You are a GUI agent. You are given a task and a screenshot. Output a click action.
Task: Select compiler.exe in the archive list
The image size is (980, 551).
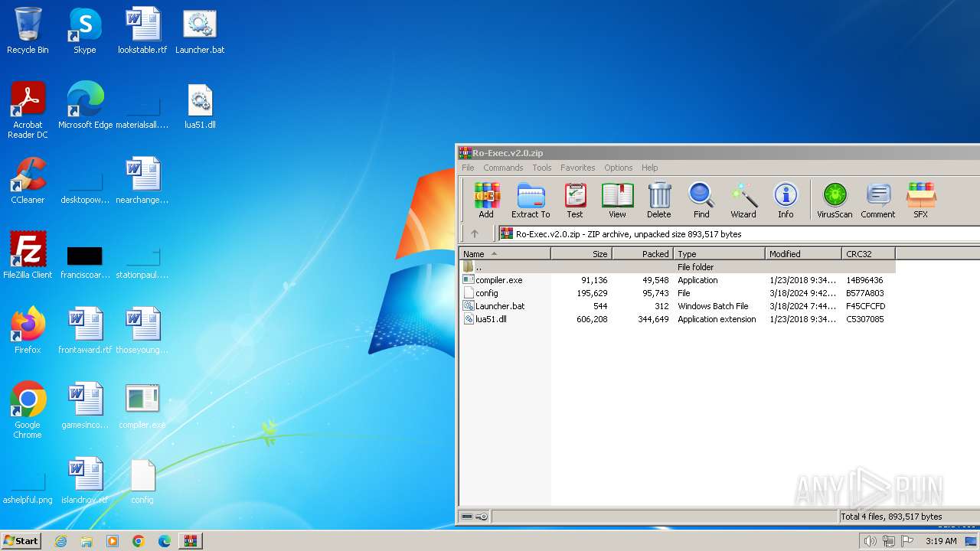click(677, 280)
